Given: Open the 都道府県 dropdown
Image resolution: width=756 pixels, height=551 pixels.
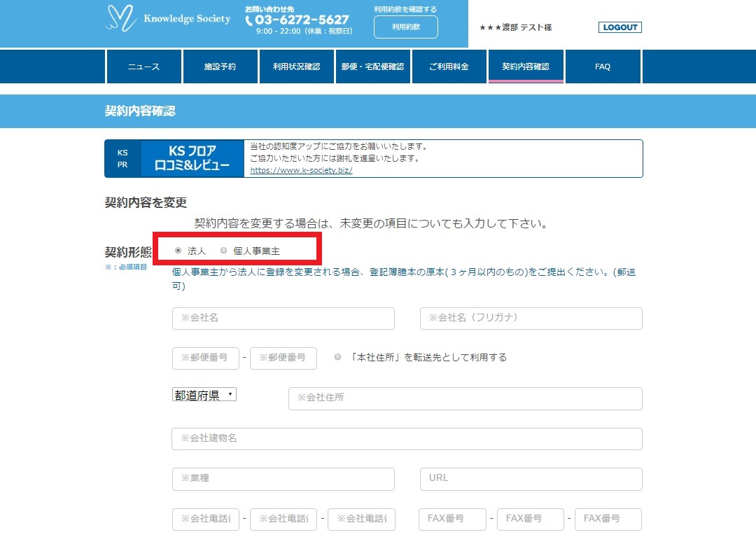Looking at the screenshot, I should tap(204, 395).
